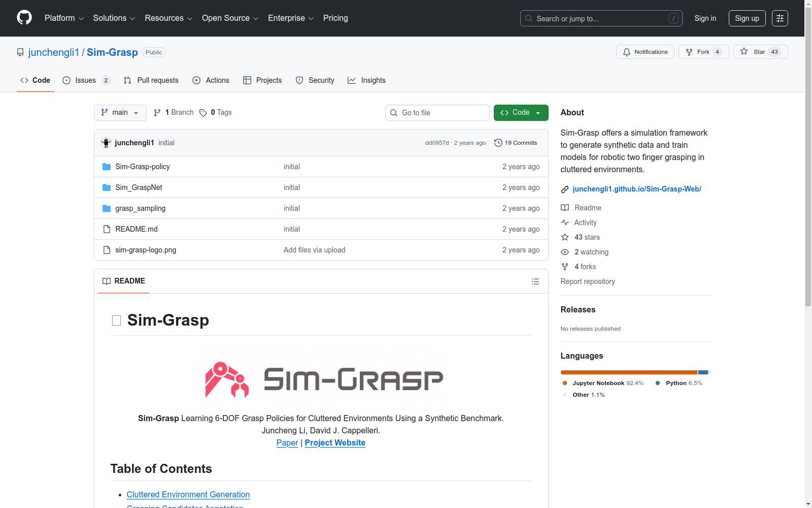Click the fork icon beside 4 forks
Viewport: 812px width, 508px height.
[x=565, y=267]
